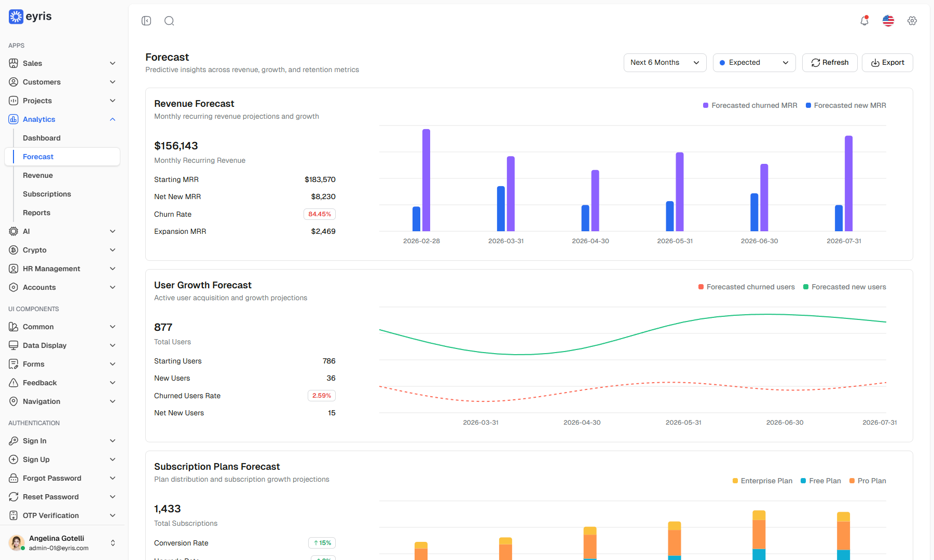Open the Next 6 Months dropdown
Image resolution: width=934 pixels, height=560 pixels.
point(665,63)
